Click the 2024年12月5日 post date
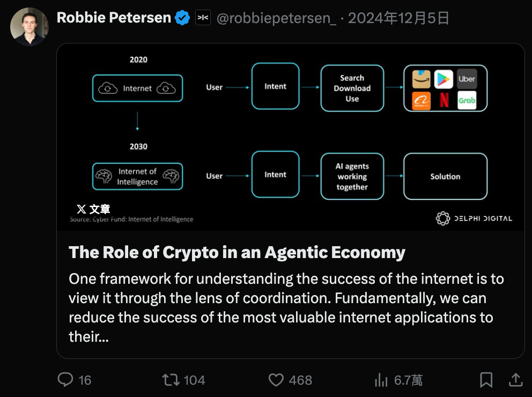The width and height of the screenshot is (532, 397). [x=398, y=18]
